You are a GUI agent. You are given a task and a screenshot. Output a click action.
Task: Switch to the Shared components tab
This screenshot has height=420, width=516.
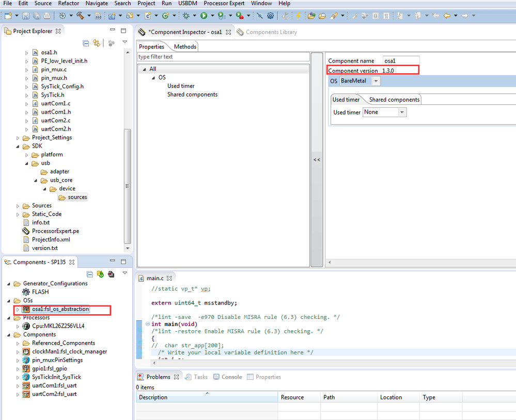tap(395, 100)
